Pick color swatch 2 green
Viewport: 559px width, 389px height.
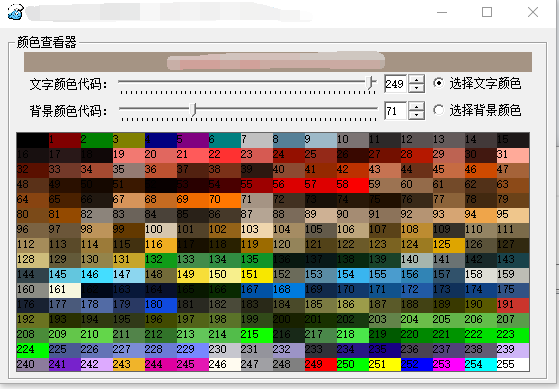pyautogui.click(x=97, y=140)
